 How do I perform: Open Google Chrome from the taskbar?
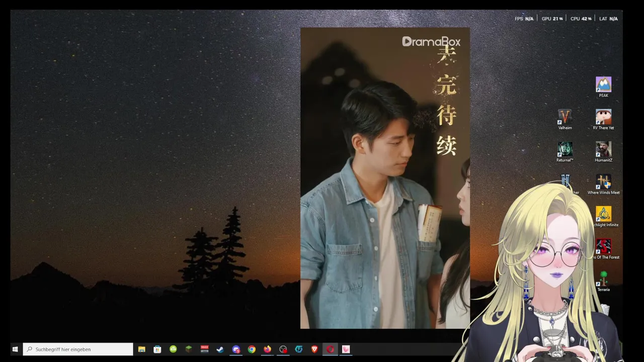point(252,349)
